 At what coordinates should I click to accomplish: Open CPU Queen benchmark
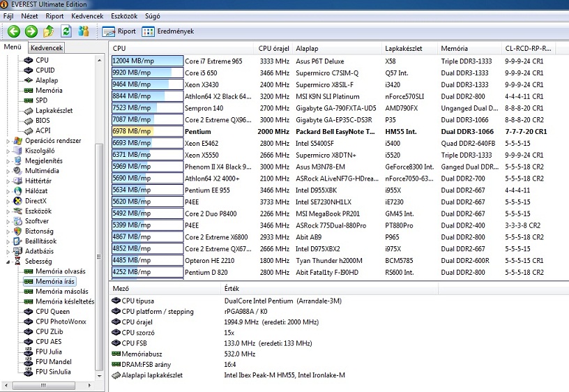[x=47, y=311]
